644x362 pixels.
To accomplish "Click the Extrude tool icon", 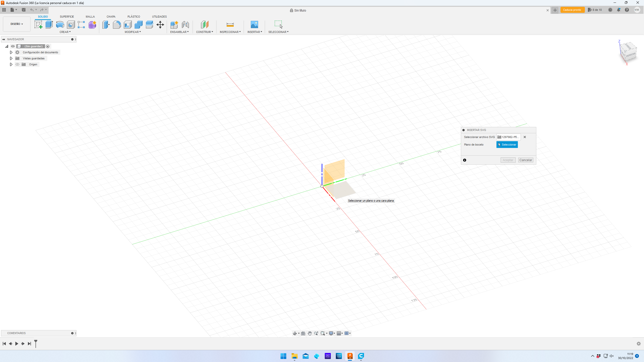I will (49, 25).
